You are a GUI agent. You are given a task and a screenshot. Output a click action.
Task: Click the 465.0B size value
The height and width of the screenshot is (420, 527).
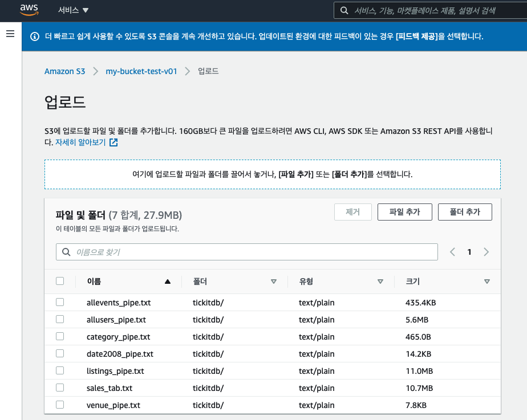tap(418, 337)
